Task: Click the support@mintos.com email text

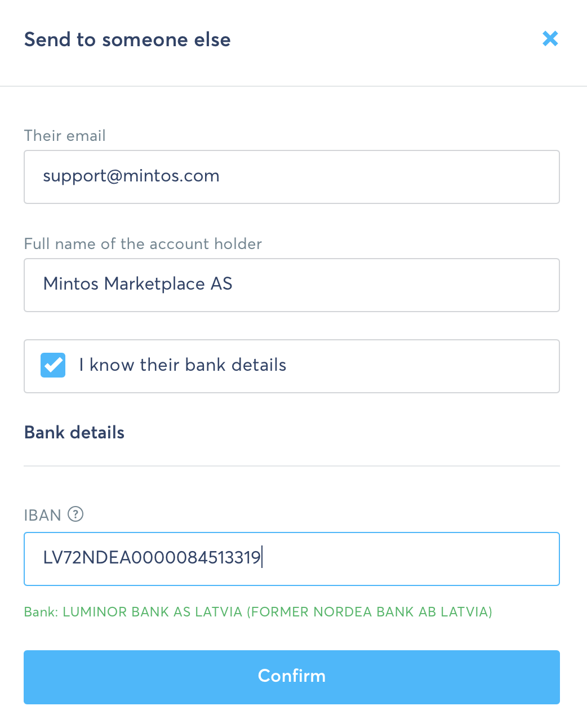Action: point(131,176)
